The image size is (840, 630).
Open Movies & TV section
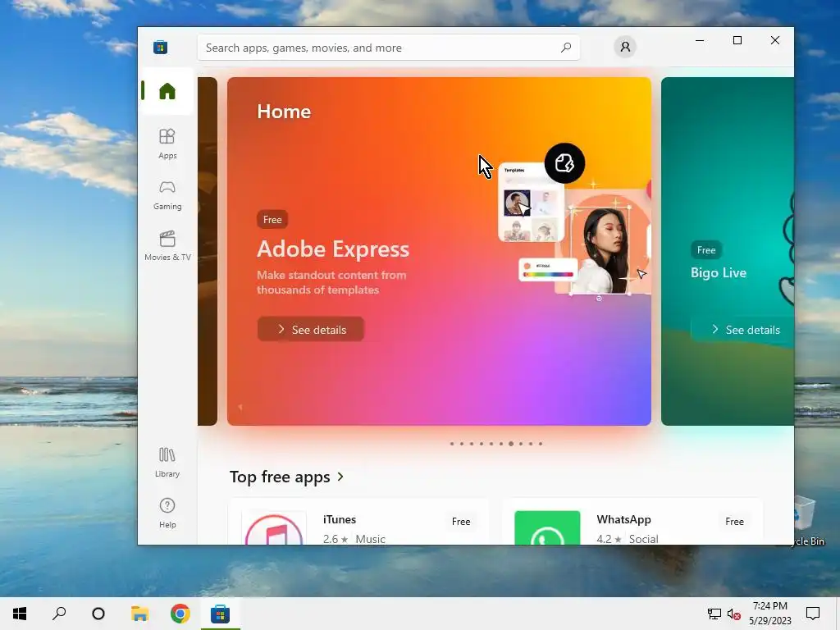167,246
